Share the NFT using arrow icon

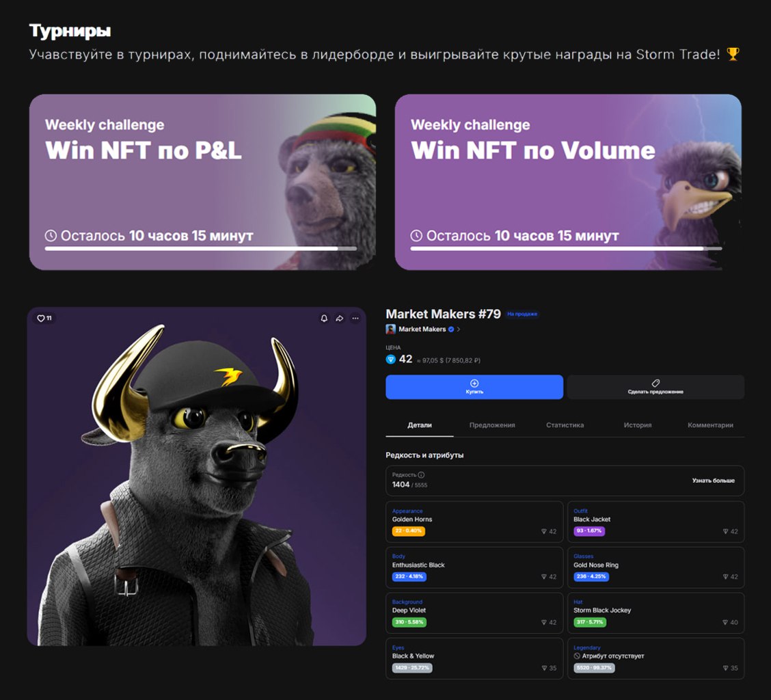tap(340, 319)
